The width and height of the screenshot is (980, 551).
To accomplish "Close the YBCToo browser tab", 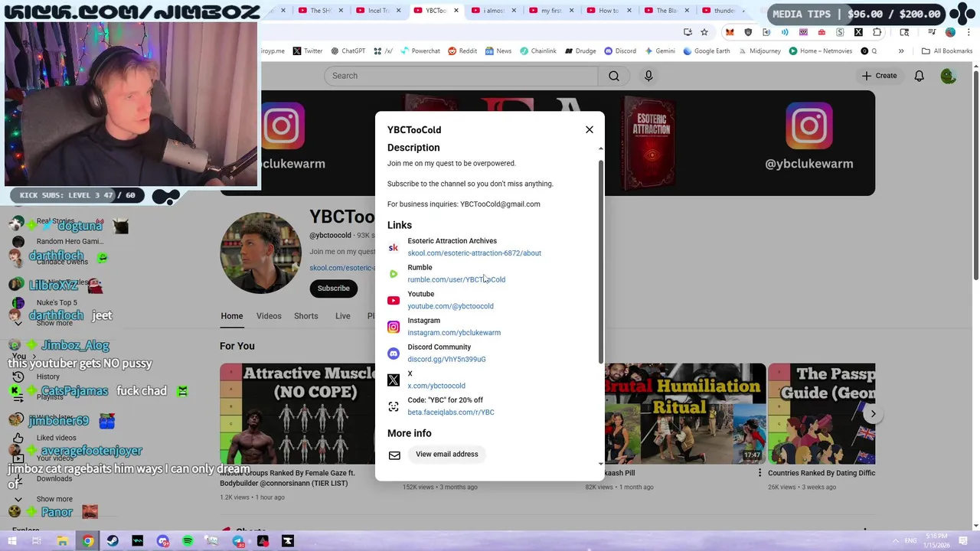I will point(456,11).
